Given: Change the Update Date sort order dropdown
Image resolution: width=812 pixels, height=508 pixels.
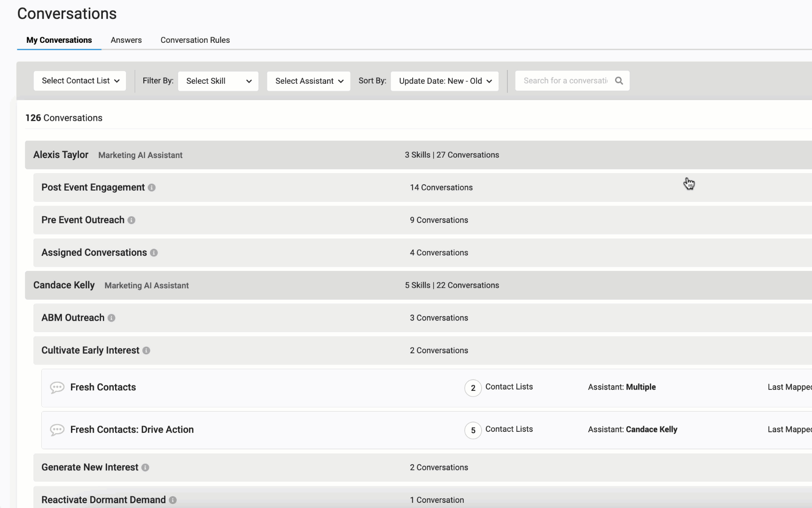Looking at the screenshot, I should [x=445, y=81].
